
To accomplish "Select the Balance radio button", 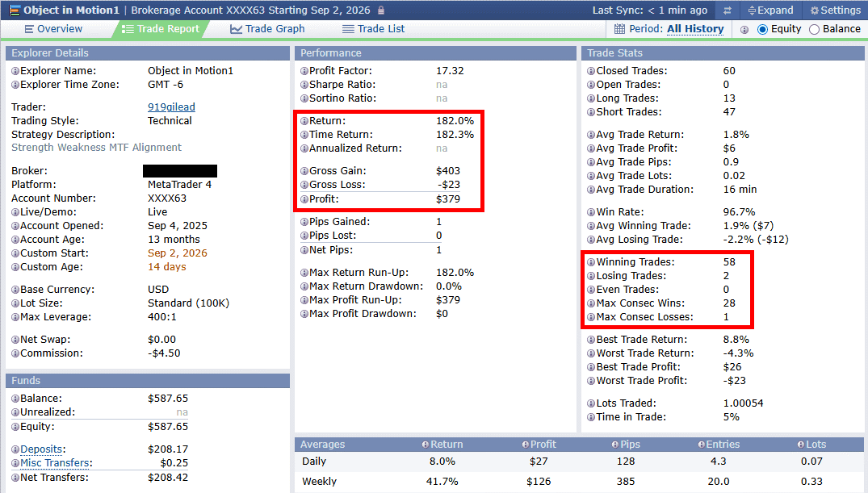I will 814,29.
